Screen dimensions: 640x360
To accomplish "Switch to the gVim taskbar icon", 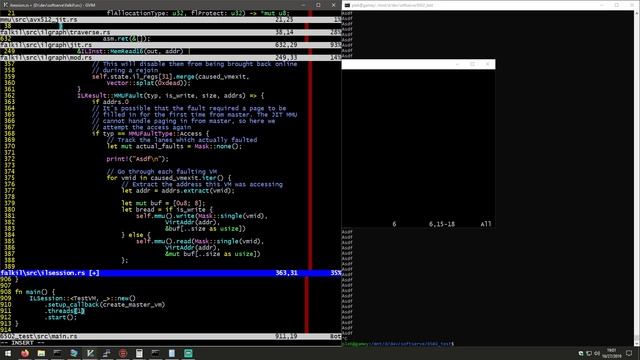I will (90, 353).
